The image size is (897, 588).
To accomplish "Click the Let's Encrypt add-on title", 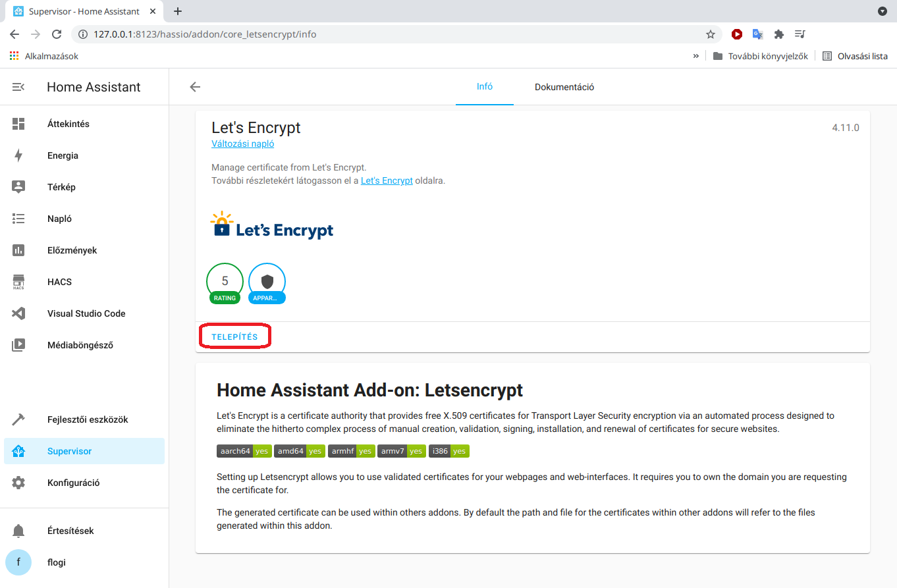I will coord(256,127).
